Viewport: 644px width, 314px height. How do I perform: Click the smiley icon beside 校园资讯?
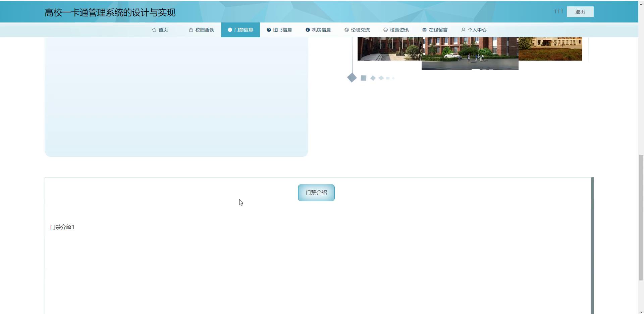click(x=385, y=30)
